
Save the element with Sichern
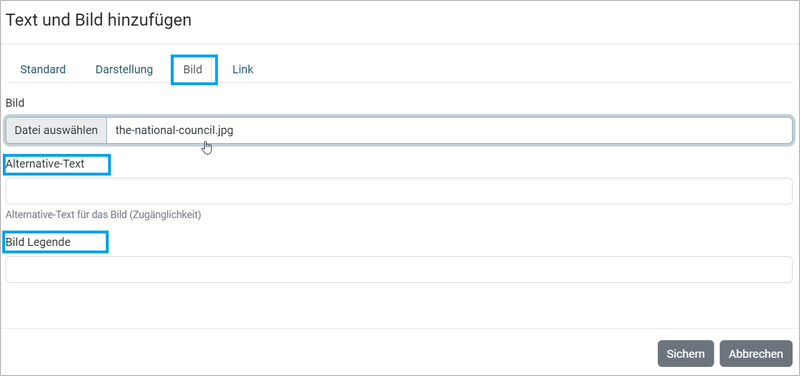click(686, 354)
